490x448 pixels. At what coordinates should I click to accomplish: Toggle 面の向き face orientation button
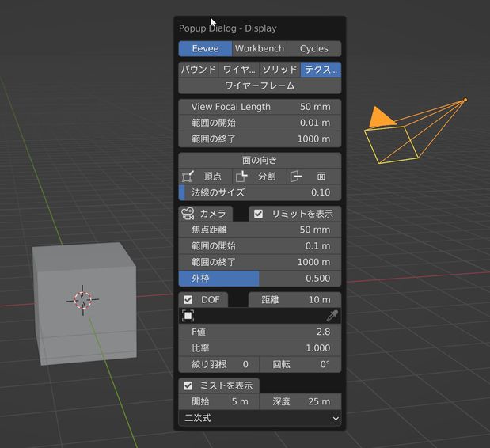point(260,160)
